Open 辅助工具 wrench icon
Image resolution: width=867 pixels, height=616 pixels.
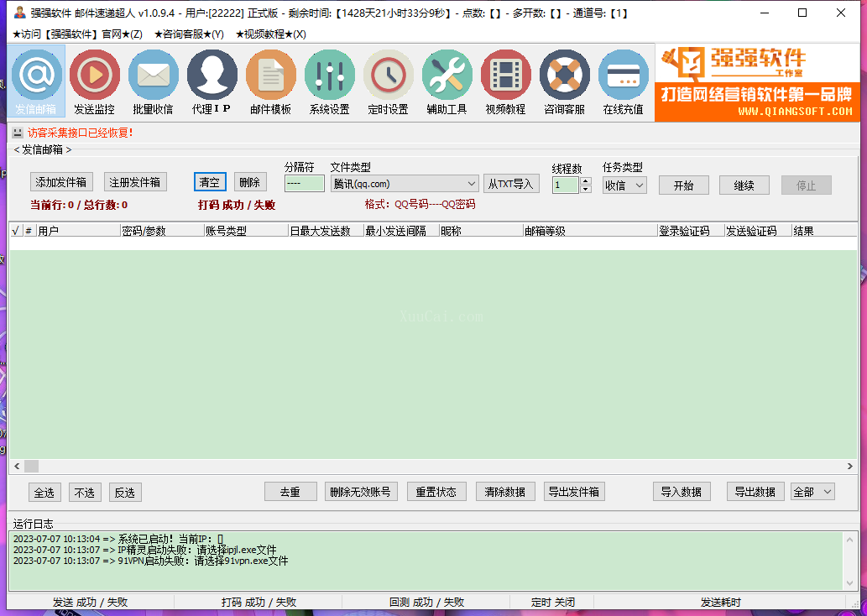coord(447,76)
